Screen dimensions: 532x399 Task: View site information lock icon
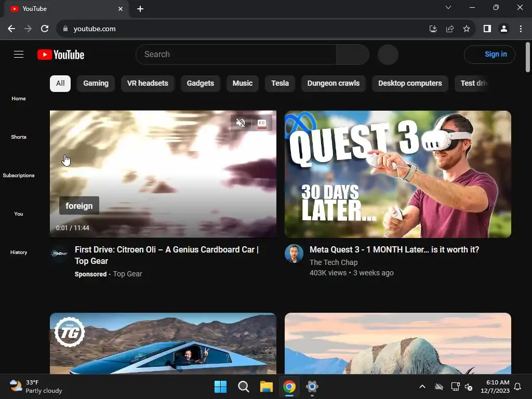pyautogui.click(x=65, y=29)
